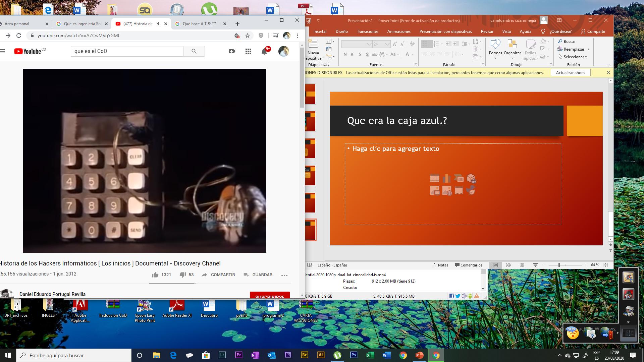Click COMPARTIR under the video
The height and width of the screenshot is (362, 644).
218,275
